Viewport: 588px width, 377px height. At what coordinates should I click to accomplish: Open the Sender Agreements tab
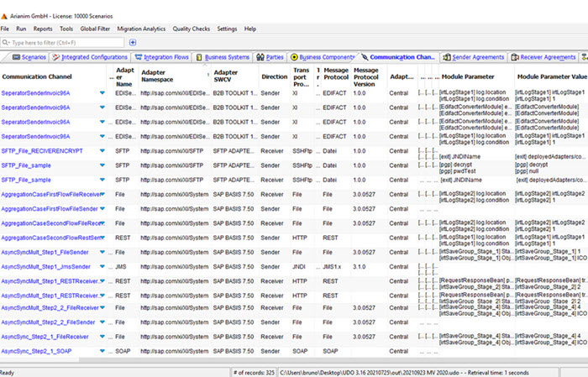click(x=473, y=57)
